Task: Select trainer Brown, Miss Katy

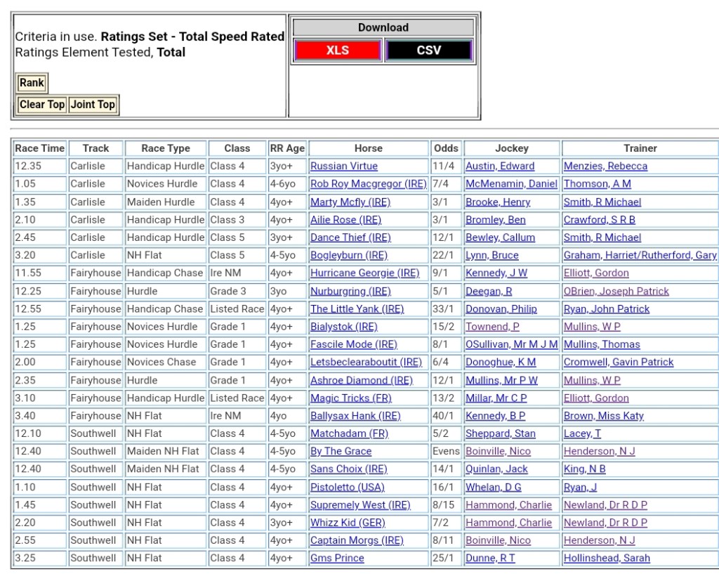Action: point(603,416)
